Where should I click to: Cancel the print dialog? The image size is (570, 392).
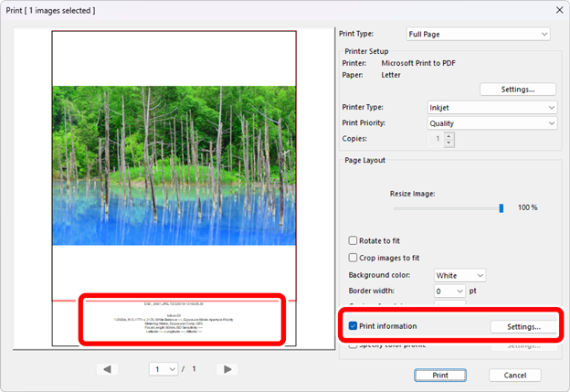[x=514, y=375]
